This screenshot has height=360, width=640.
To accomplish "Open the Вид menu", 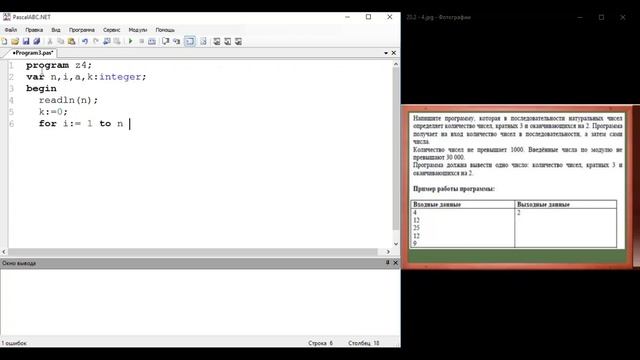I will pyautogui.click(x=56, y=30).
